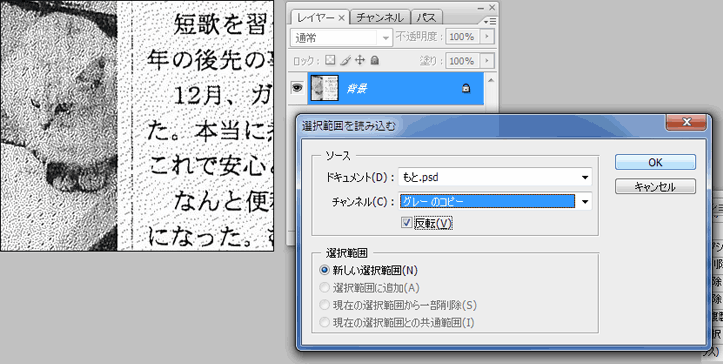
Task: Select 現在の選択範囲から一部削除 radio option
Action: coord(325,305)
